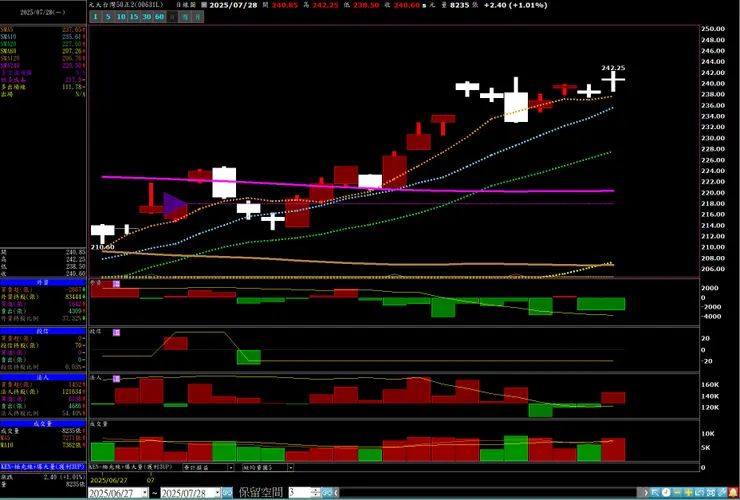The height and width of the screenshot is (500, 740).
Task: Open the purple settings icon in 外資 sub-chart
Action: point(116,284)
